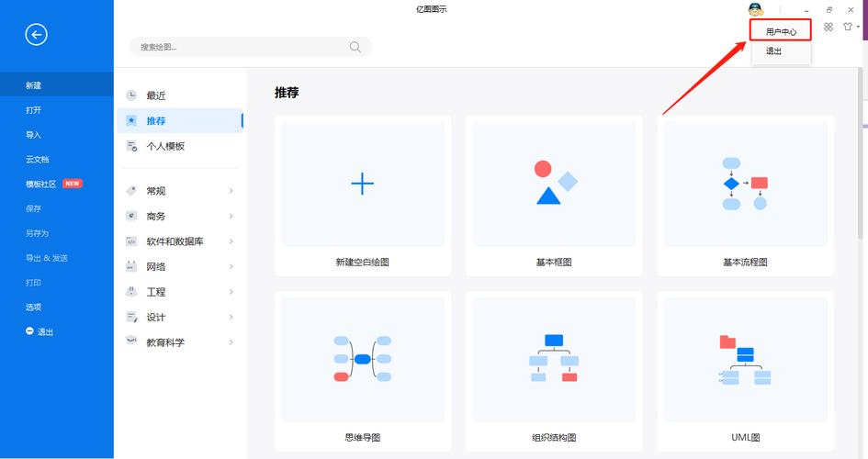Expand the 教育科学 category chevron
The image size is (868, 459).
(231, 342)
